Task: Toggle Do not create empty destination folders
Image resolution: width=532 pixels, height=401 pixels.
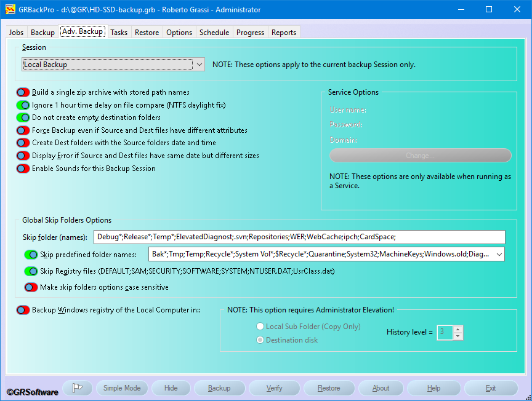Action: coord(23,117)
